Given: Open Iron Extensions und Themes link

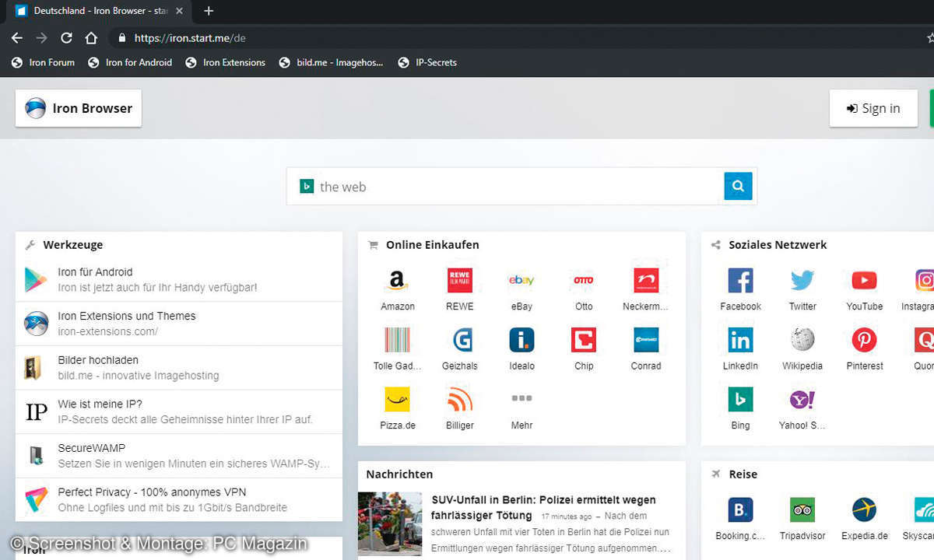Looking at the screenshot, I should tap(179, 324).
